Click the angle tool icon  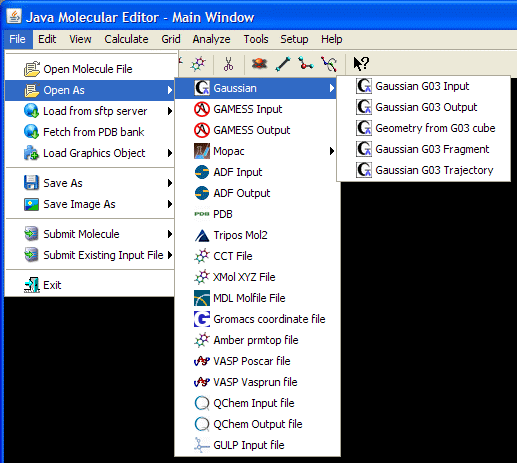305,63
